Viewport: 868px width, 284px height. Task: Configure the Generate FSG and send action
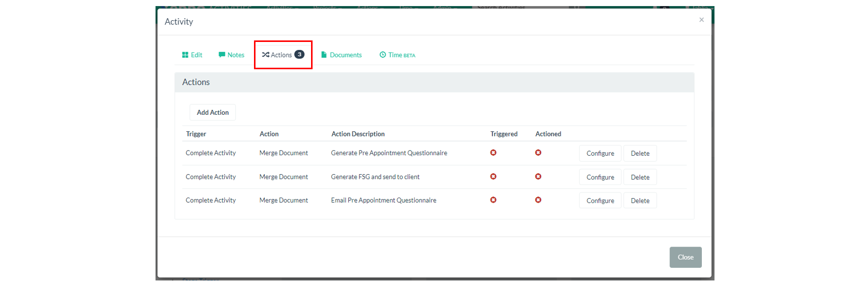coord(600,177)
